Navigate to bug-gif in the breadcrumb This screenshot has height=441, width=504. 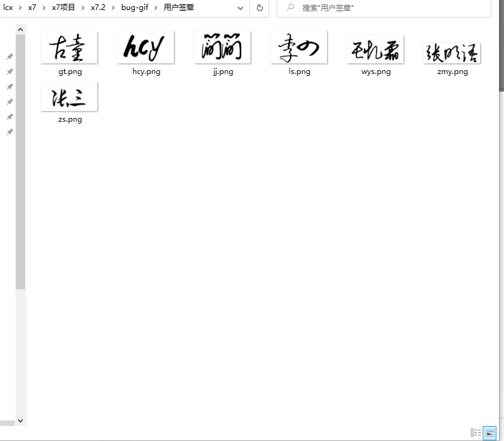135,8
